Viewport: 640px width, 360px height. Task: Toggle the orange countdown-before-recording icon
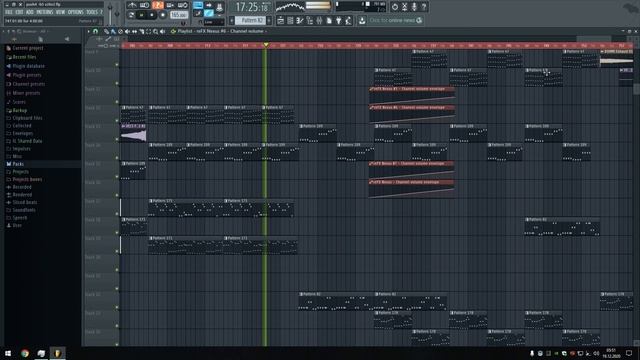[x=158, y=5]
